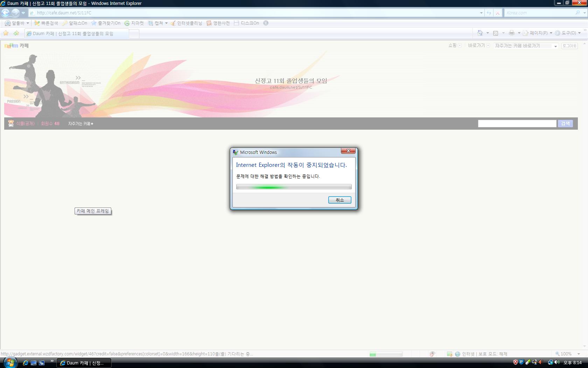Image resolution: width=588 pixels, height=368 pixels.
Task: Click the cafe title 신정고 11회 졸업생들의 모임
Action: coord(291,81)
